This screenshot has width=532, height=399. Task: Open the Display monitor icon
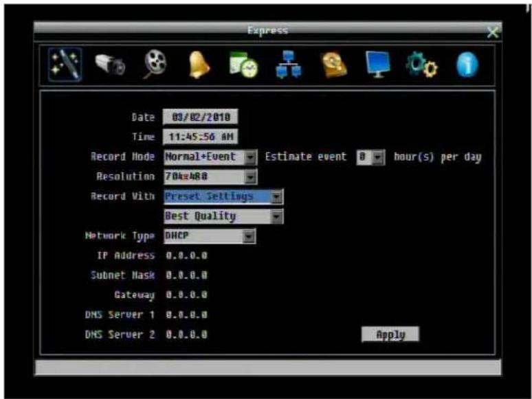(377, 65)
